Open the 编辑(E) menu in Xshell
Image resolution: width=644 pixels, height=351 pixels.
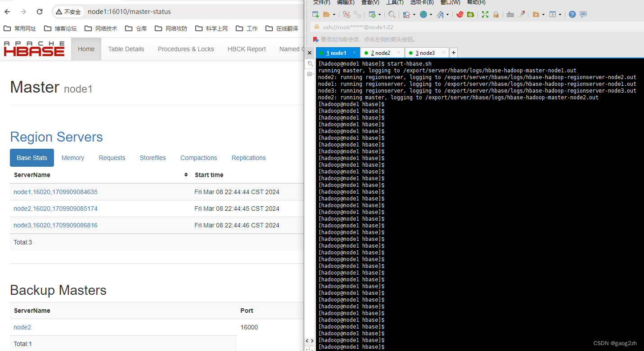tap(346, 2)
